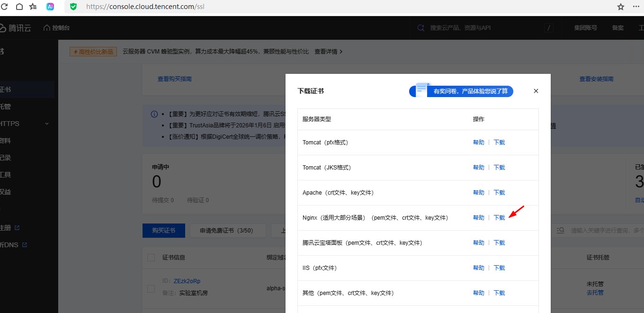Click the certificate search filter icon
The height and width of the screenshot is (313, 644).
pyautogui.click(x=561, y=230)
